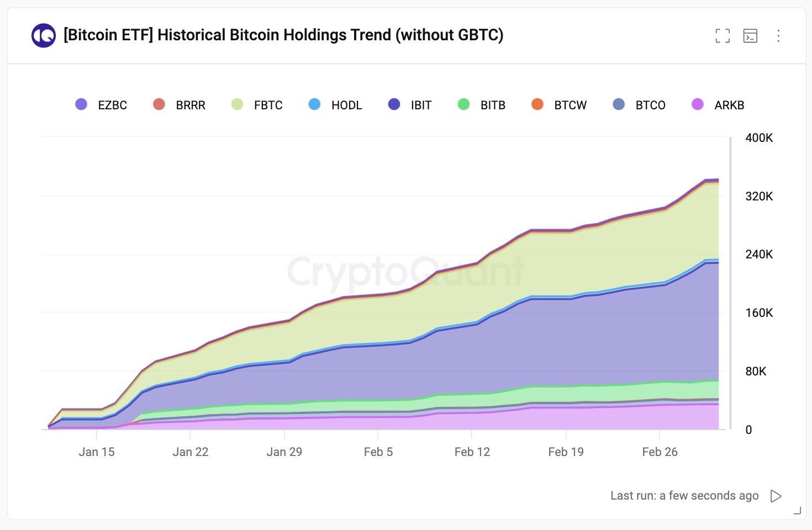The height and width of the screenshot is (530, 812).
Task: Toggle the BTCO legend entry
Action: coord(639,105)
